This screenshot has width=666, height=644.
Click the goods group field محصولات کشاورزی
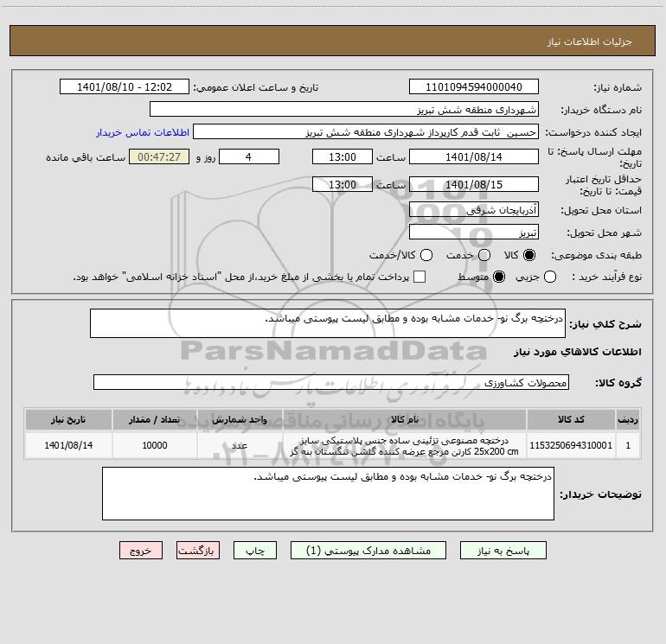[331, 382]
